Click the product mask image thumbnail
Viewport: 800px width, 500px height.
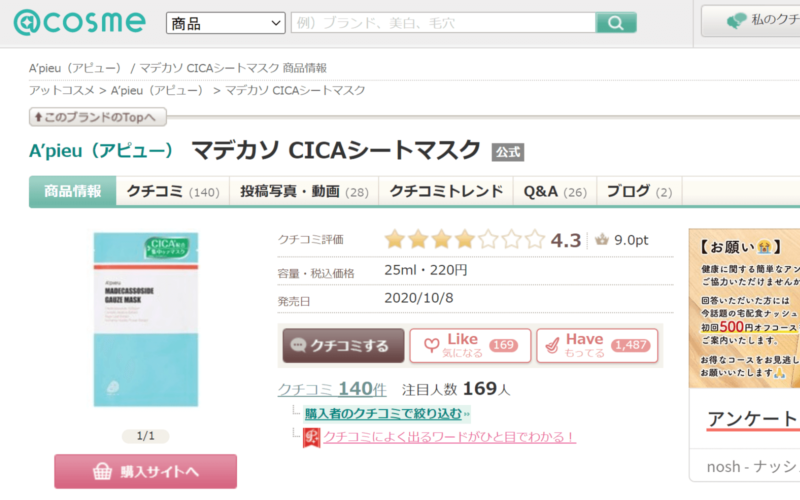pyautogui.click(x=146, y=319)
